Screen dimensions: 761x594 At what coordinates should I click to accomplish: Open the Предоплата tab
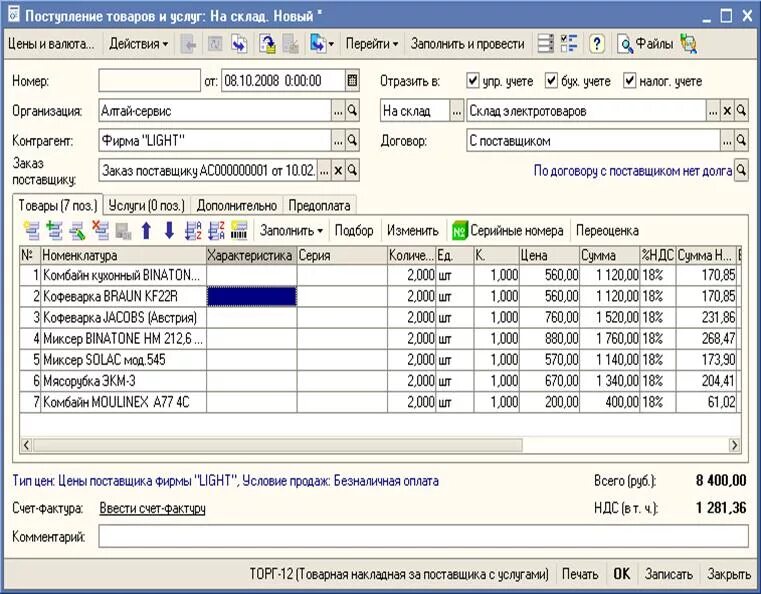pos(319,205)
